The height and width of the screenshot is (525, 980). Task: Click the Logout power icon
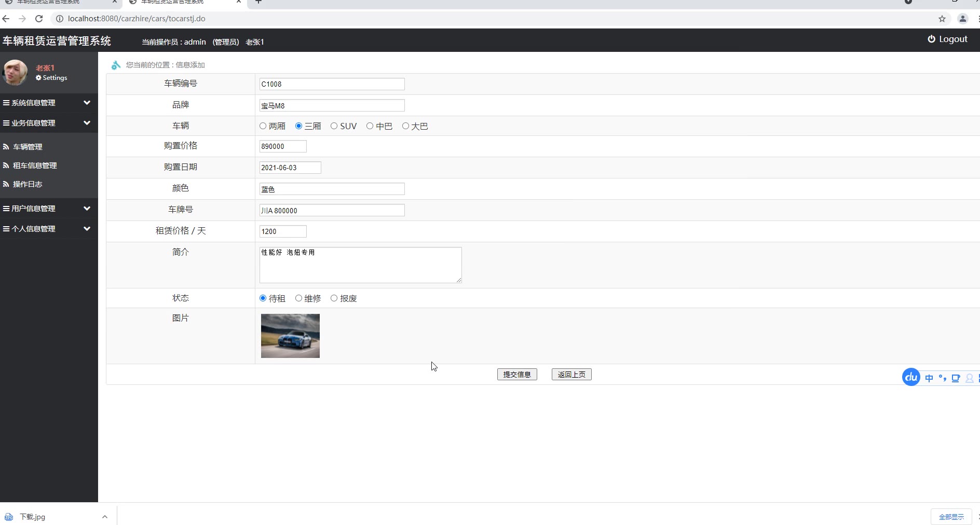pos(931,39)
